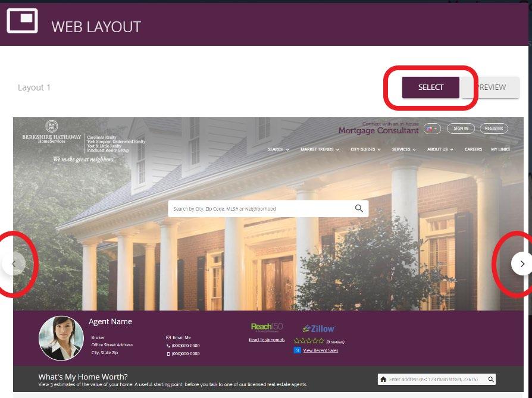
Task: Open the language flag dropdown
Action: point(432,129)
